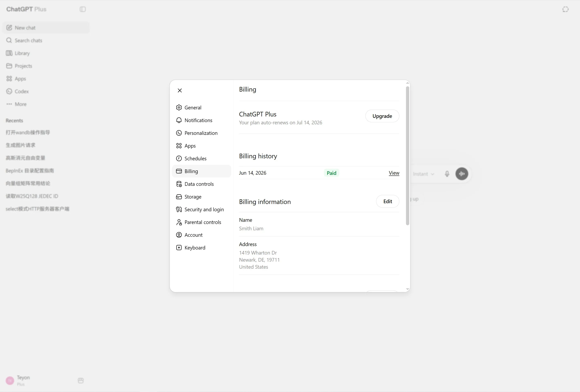Open Apps settings in the dialog

[201, 146]
